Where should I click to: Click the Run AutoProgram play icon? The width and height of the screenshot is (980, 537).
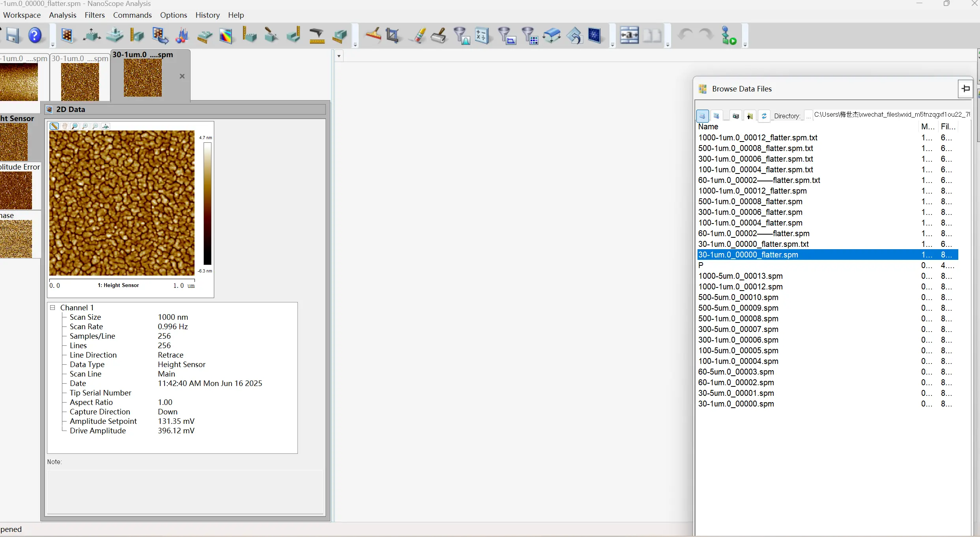coord(728,36)
